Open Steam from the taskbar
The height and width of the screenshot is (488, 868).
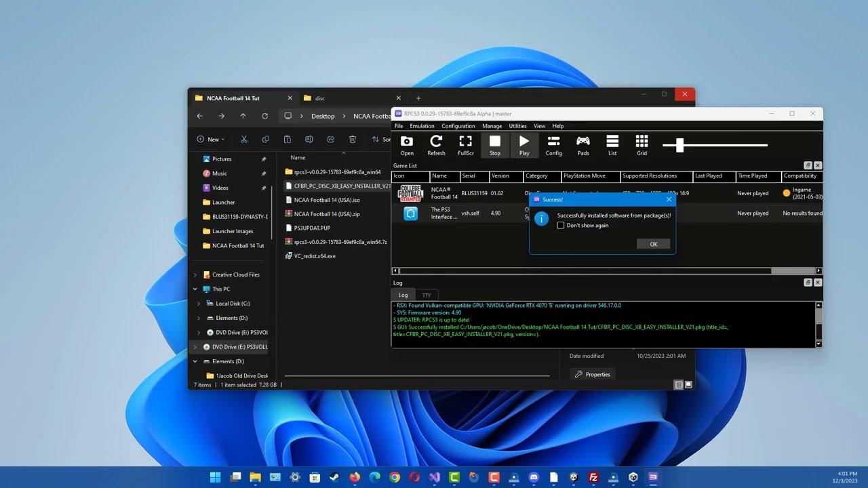[x=334, y=477]
